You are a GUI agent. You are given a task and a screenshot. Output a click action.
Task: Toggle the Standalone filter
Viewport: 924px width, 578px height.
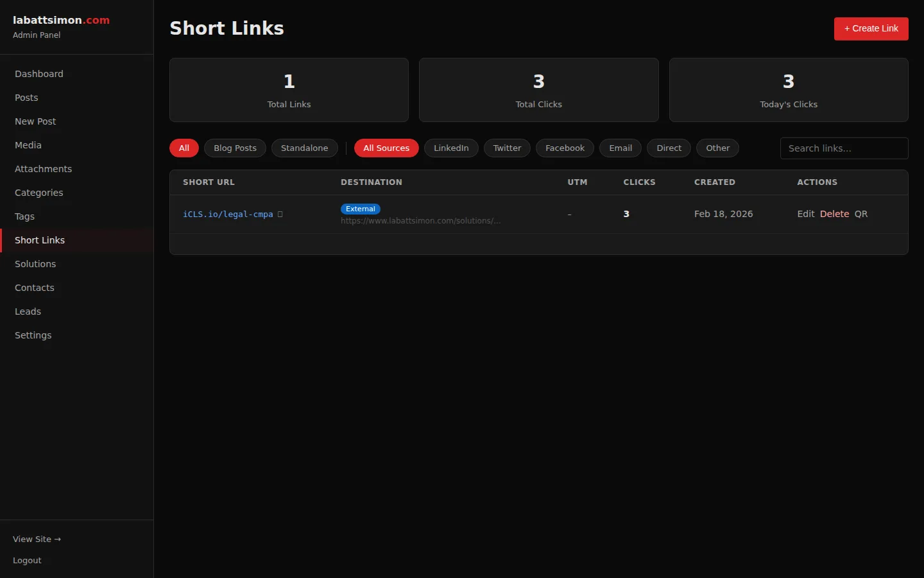pos(304,148)
